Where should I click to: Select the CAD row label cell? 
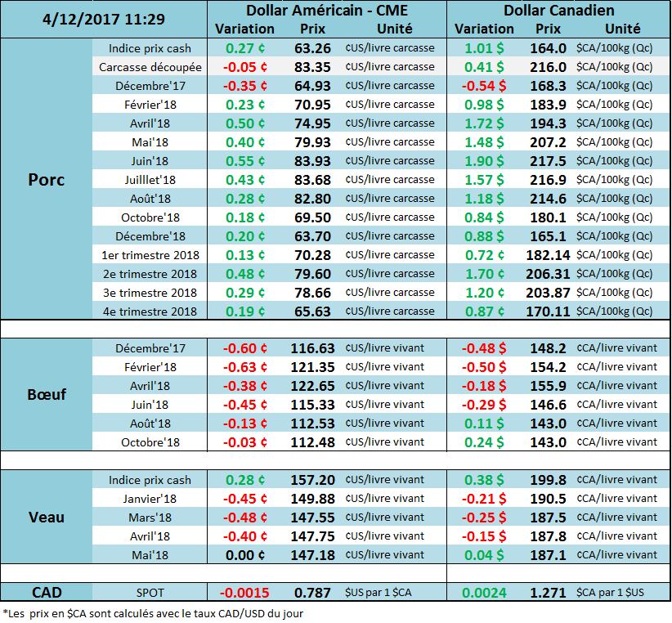pyautogui.click(x=46, y=593)
